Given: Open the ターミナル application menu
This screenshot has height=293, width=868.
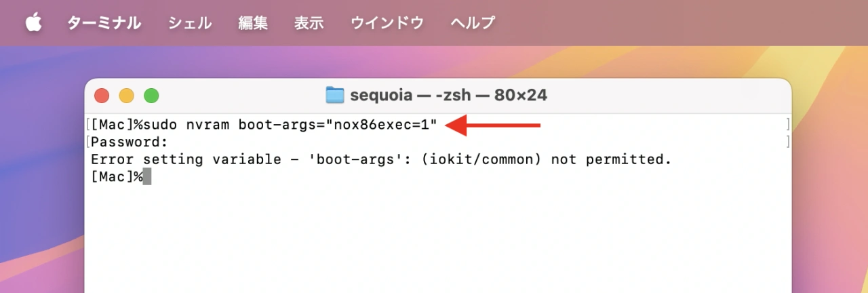Looking at the screenshot, I should 104,23.
